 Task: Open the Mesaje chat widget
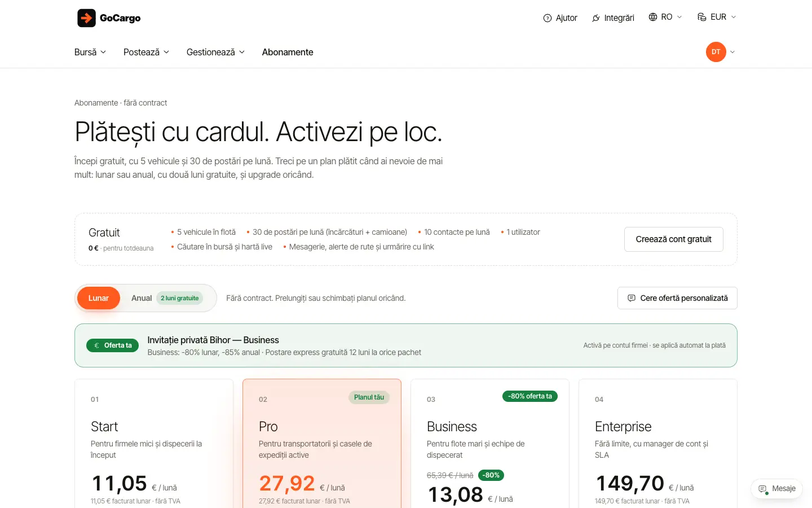click(x=777, y=489)
